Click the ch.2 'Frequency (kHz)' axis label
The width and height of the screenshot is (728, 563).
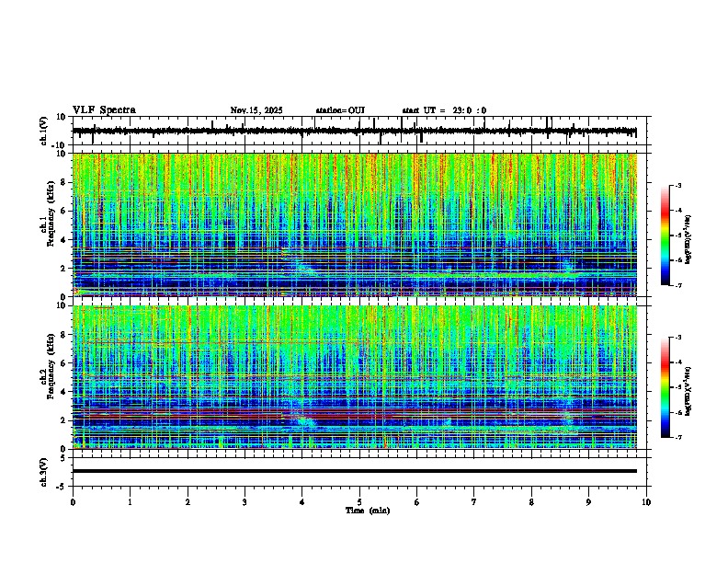pos(51,366)
